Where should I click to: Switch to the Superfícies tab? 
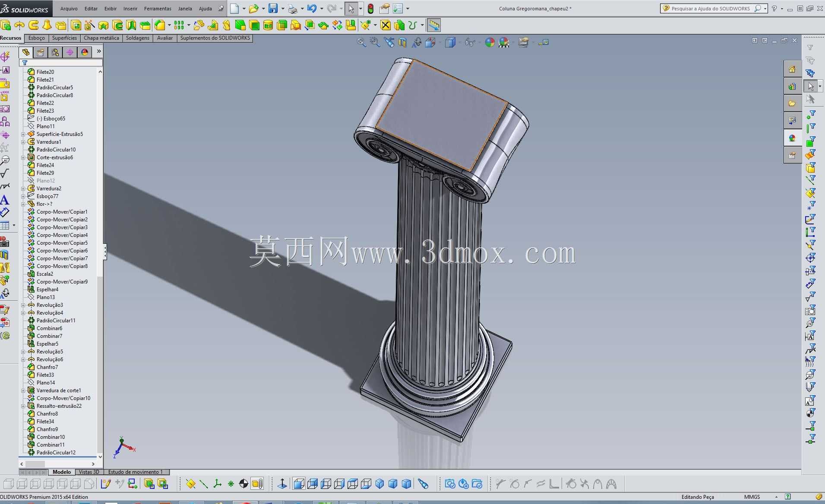64,38
